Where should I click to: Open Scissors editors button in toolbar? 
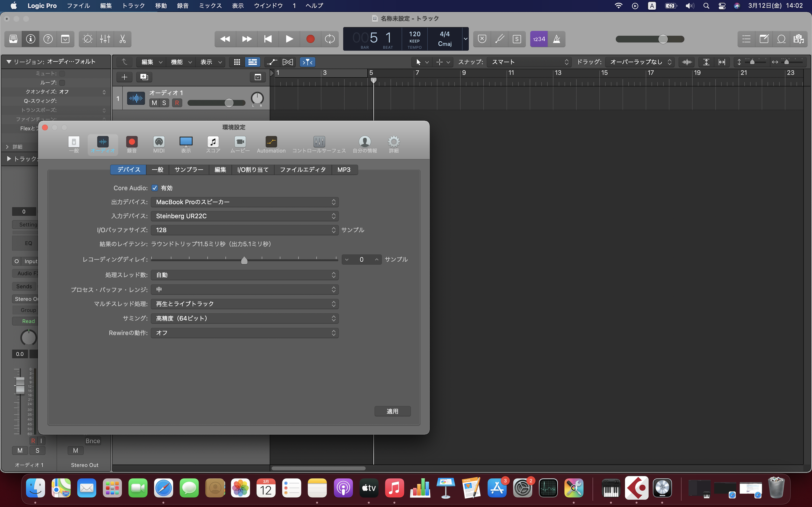(x=122, y=39)
